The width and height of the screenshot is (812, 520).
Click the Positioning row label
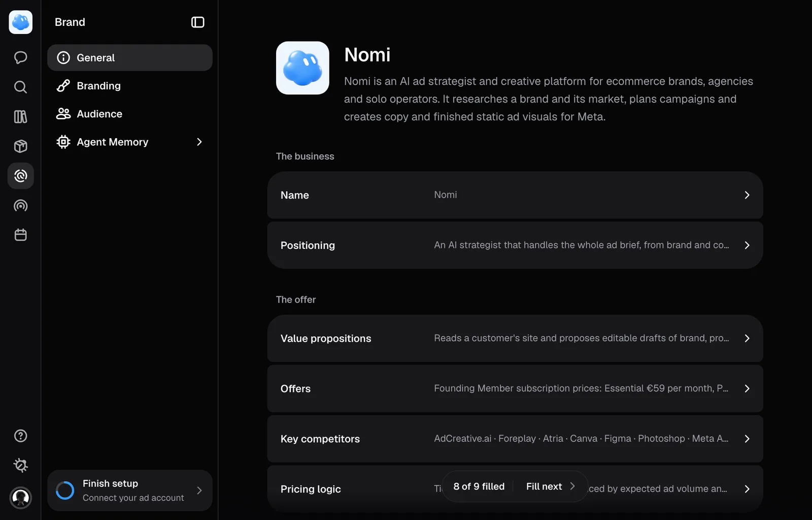(x=308, y=245)
